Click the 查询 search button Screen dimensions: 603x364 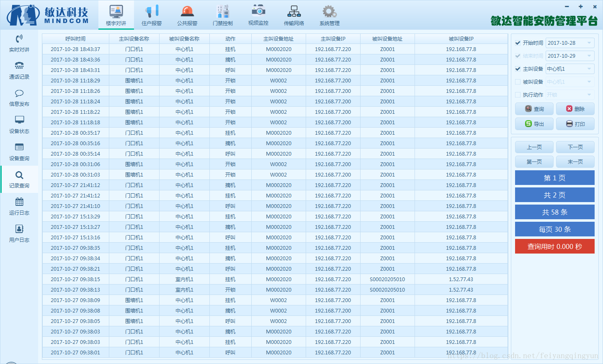pos(534,109)
